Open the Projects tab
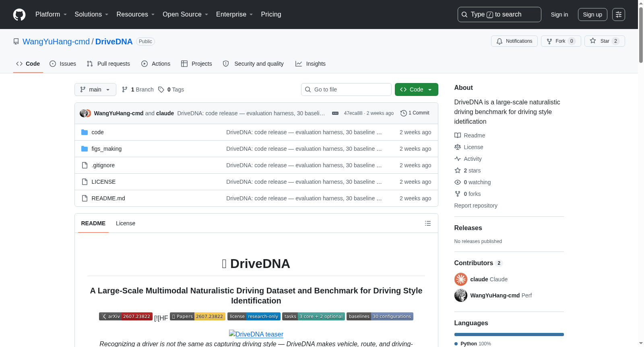Viewport: 644px width, 347px height. coord(196,64)
